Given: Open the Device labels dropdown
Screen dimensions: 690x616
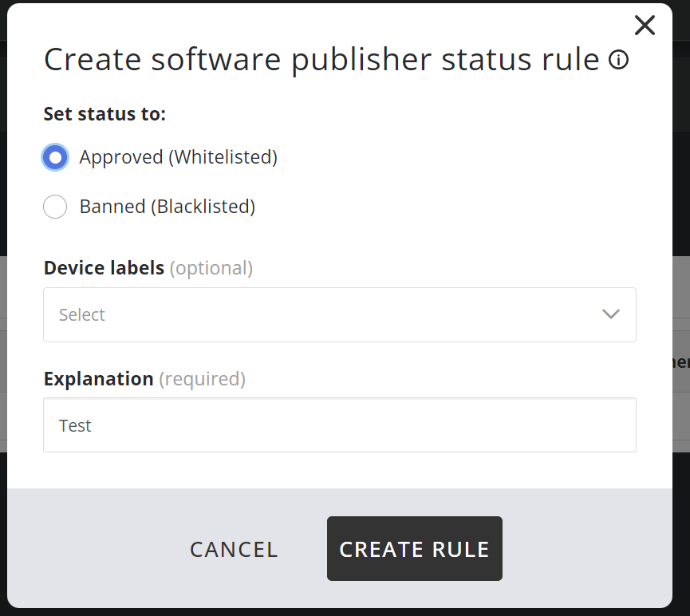Looking at the screenshot, I should tap(339, 314).
